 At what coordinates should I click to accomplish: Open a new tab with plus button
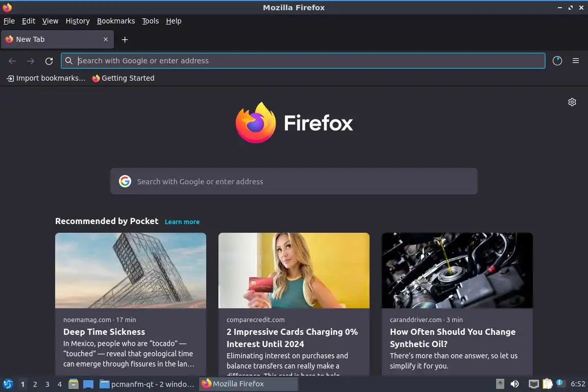pyautogui.click(x=125, y=39)
